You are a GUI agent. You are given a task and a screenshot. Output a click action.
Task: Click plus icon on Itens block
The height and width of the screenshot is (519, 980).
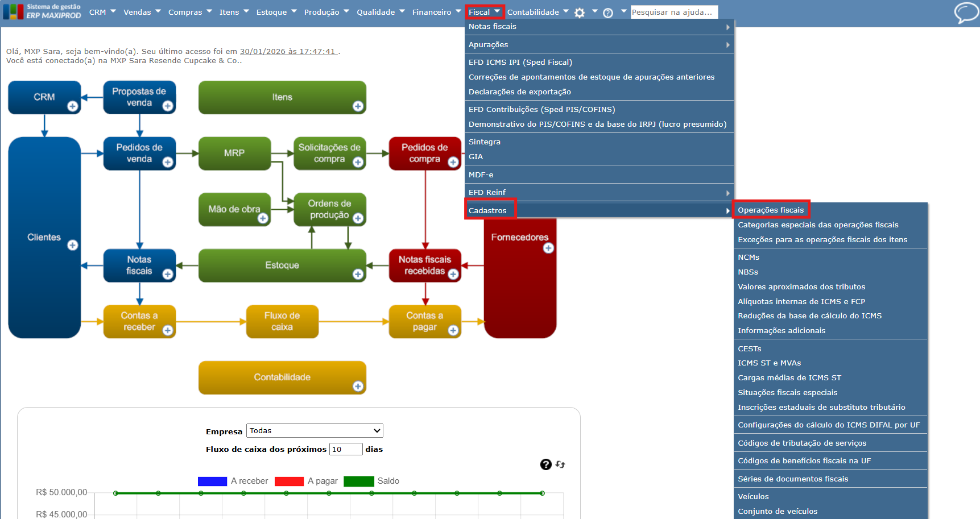tap(358, 106)
